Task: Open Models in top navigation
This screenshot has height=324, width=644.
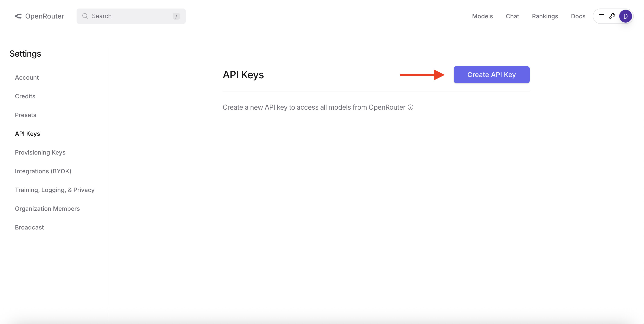Action: click(x=482, y=16)
